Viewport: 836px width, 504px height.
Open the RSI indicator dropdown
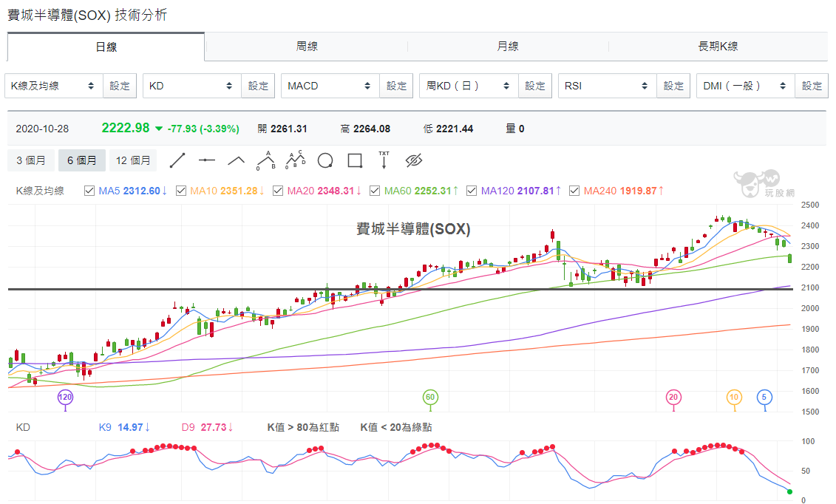[608, 86]
